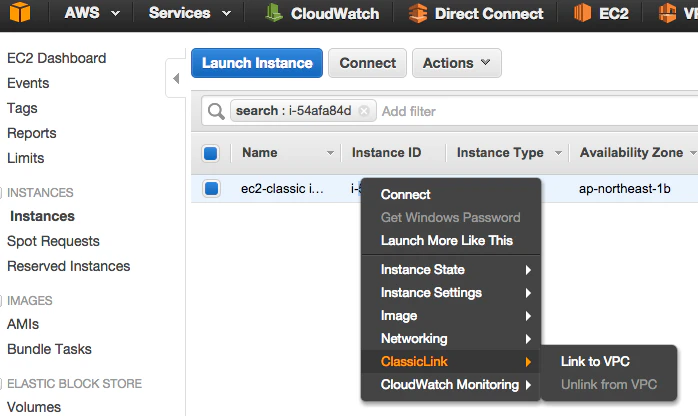Click the Launch Instance button
The height and width of the screenshot is (416, 698).
coord(257,63)
